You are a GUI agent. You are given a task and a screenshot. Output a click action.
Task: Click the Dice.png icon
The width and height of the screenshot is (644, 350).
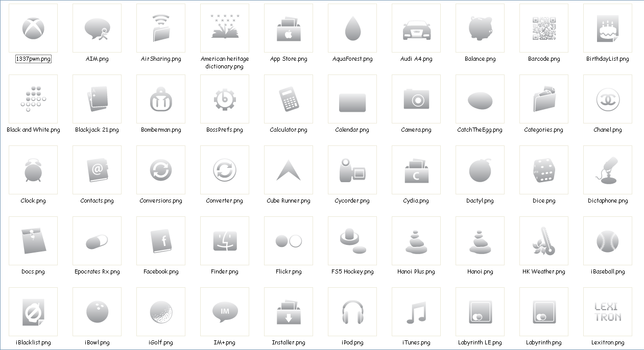click(544, 170)
